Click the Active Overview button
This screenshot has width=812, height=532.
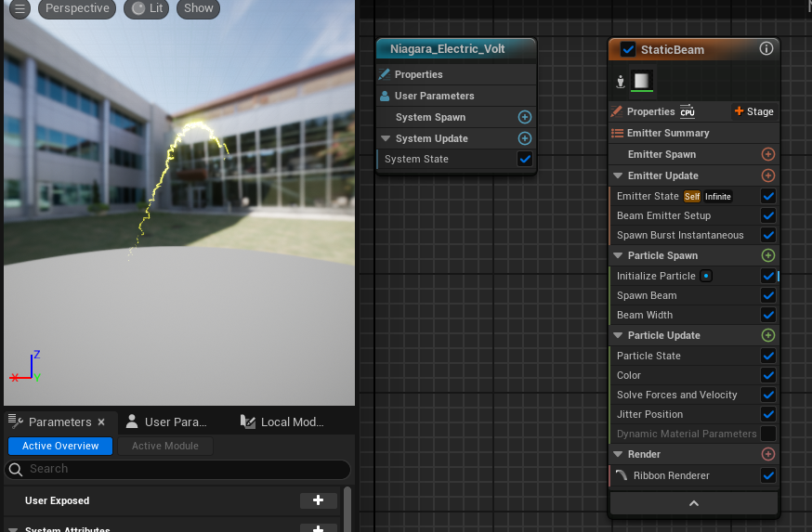[x=60, y=446]
